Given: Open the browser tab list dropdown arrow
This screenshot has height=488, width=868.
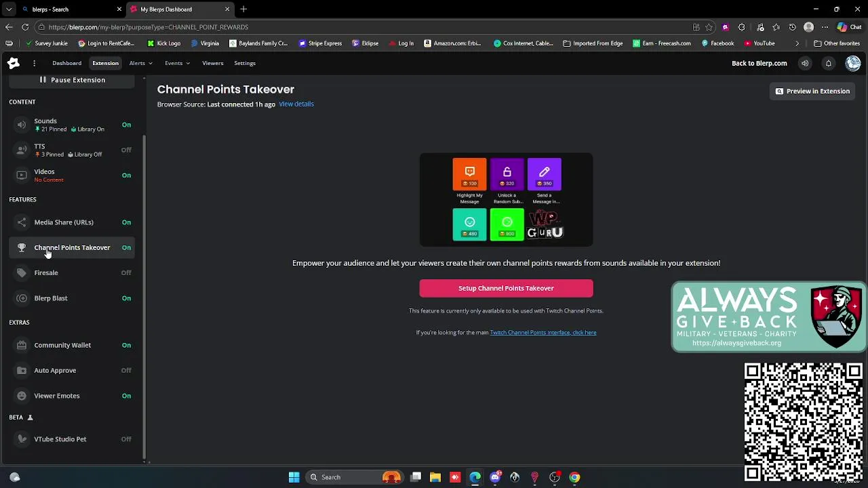Looking at the screenshot, I should (9, 9).
